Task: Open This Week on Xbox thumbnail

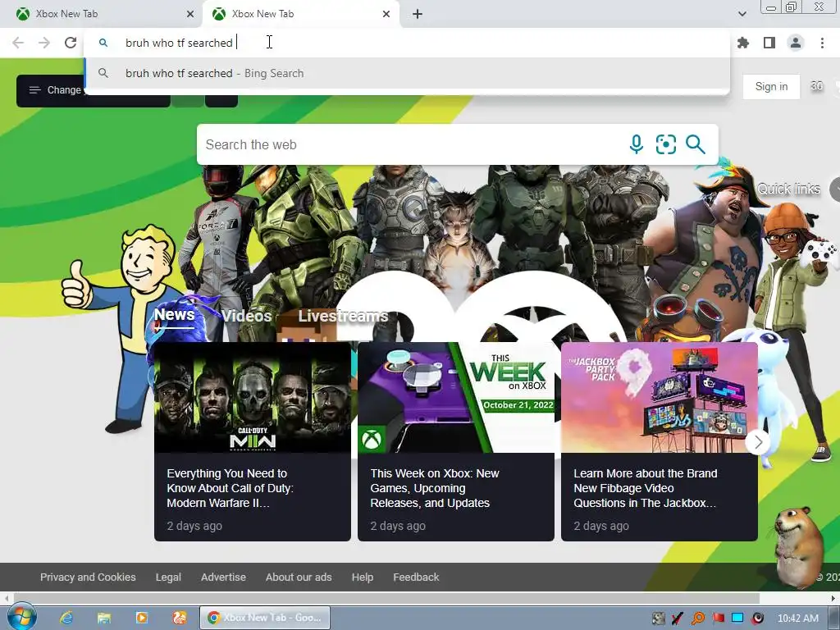Action: pos(456,398)
